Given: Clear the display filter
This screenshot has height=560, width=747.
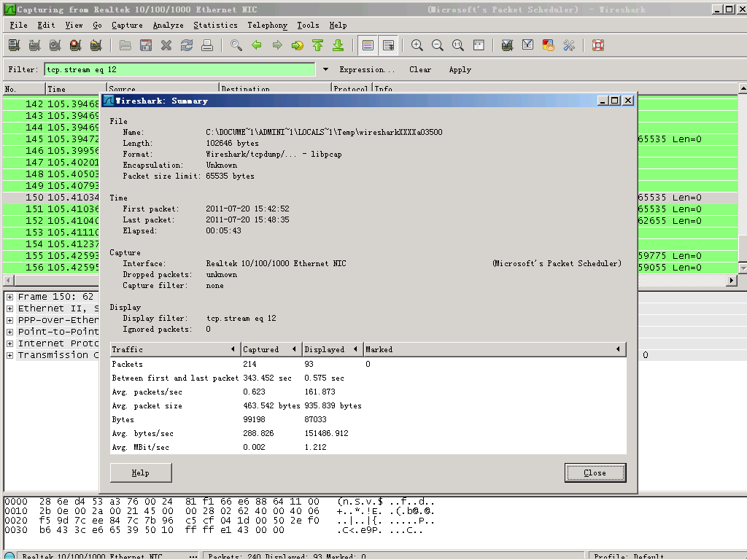Looking at the screenshot, I should tap(420, 69).
